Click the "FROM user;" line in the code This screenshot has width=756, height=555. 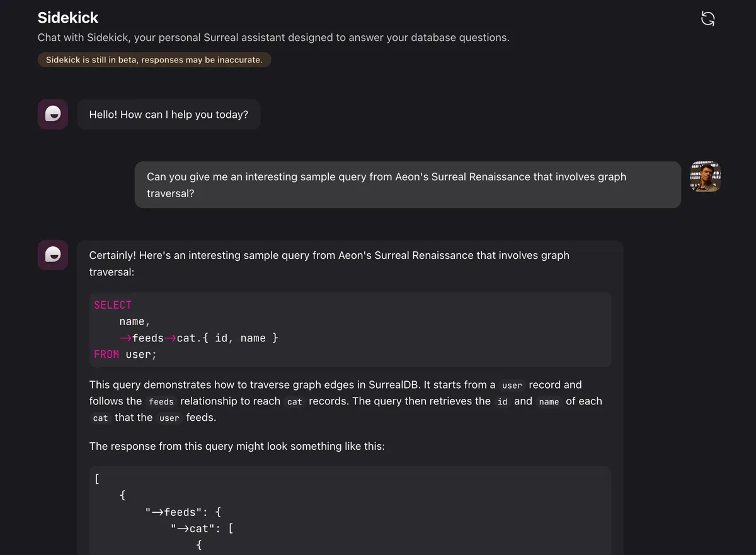[125, 354]
